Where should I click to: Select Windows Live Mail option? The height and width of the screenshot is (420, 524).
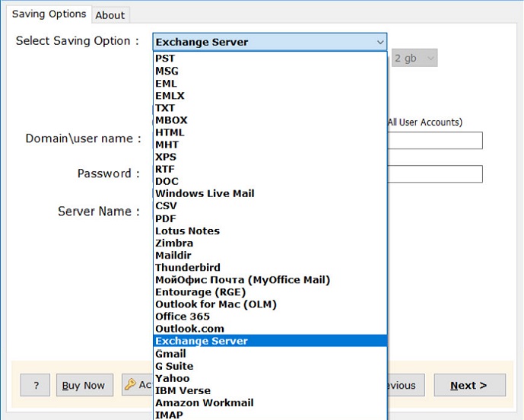point(270,193)
